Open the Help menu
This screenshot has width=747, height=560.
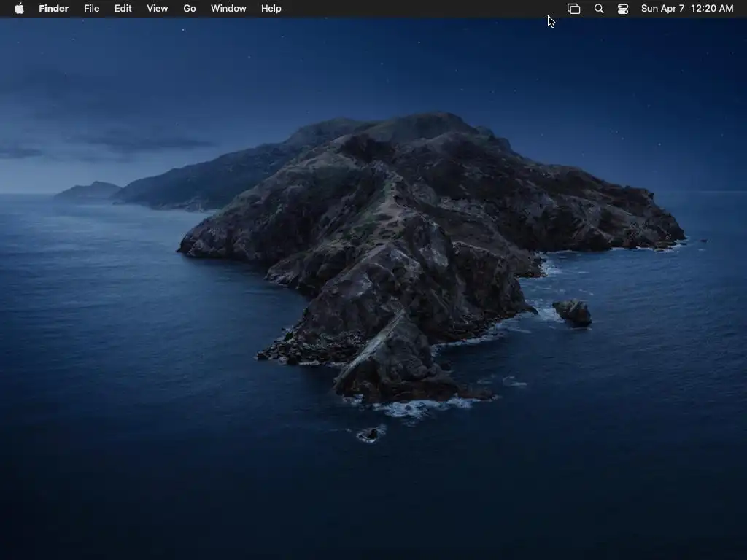coord(271,9)
